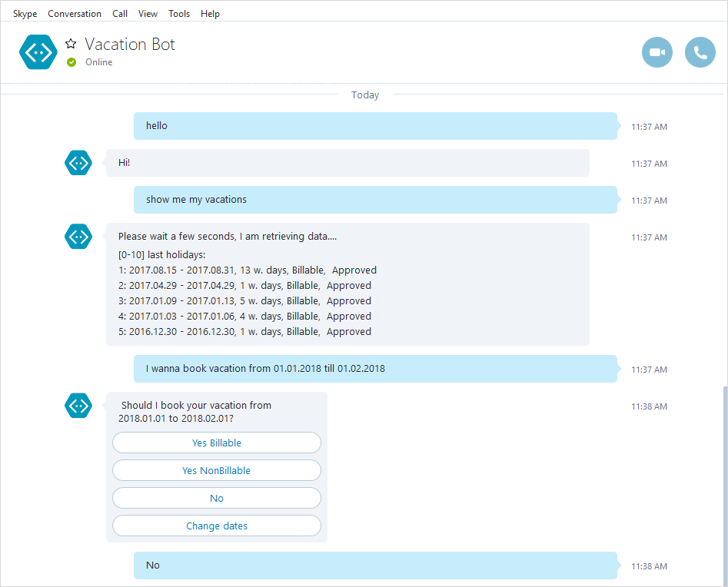Open the Tools menu
The height and width of the screenshot is (587, 728).
point(179,13)
